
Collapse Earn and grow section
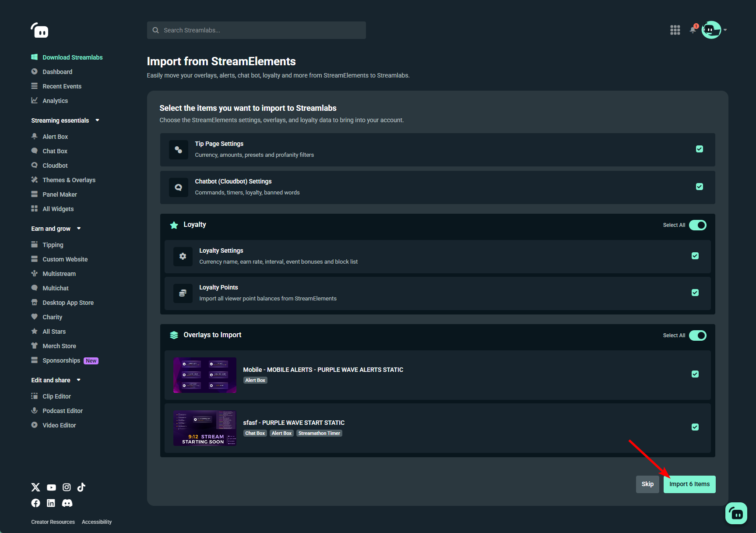(x=56, y=229)
